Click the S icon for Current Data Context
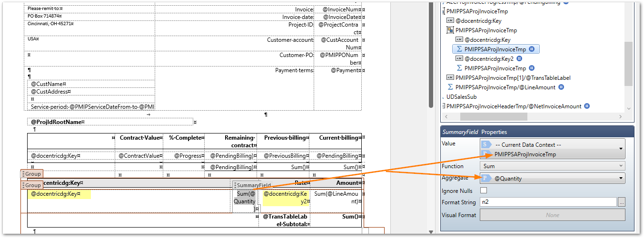 pos(485,144)
